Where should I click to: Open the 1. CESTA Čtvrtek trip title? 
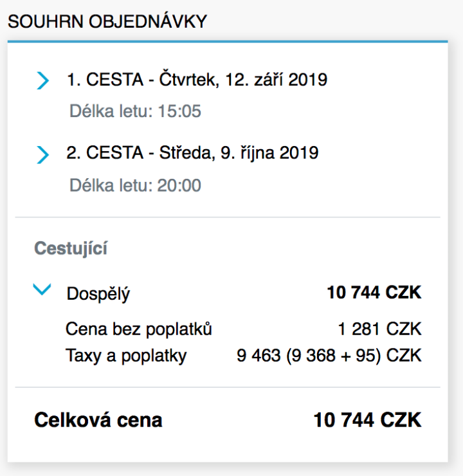(x=197, y=80)
